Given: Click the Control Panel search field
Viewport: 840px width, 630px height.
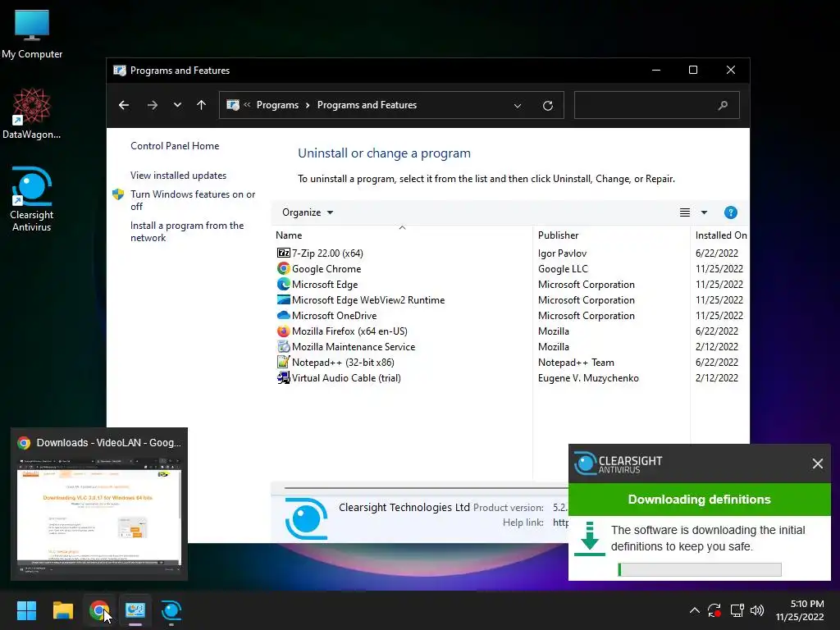Looking at the screenshot, I should pos(657,105).
